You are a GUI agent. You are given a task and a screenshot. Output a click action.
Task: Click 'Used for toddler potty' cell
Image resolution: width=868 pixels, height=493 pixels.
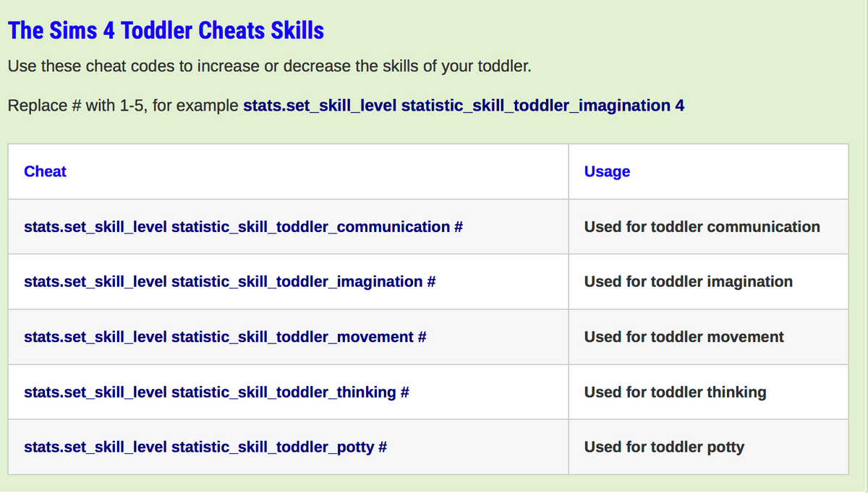(663, 447)
